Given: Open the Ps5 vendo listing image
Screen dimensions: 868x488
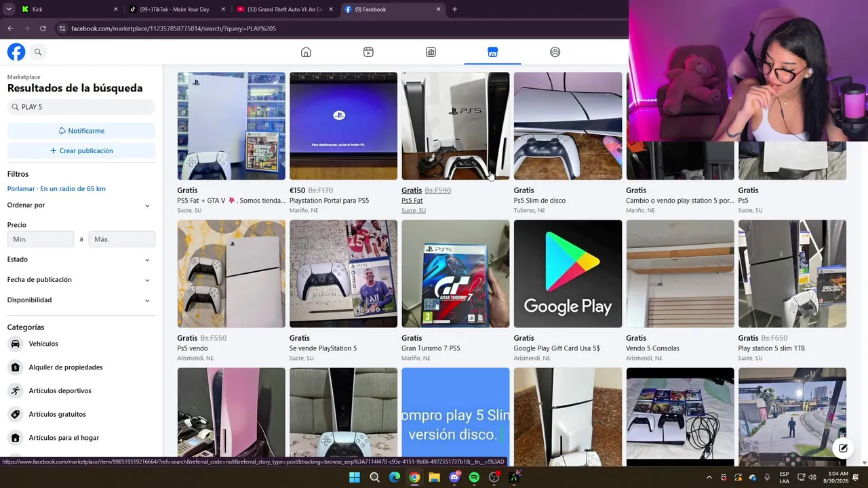Looking at the screenshot, I should click(231, 274).
